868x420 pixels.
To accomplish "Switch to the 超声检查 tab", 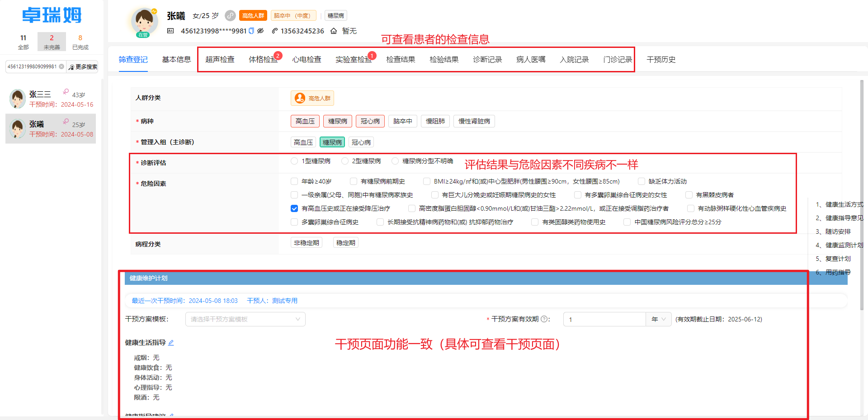I will [220, 59].
